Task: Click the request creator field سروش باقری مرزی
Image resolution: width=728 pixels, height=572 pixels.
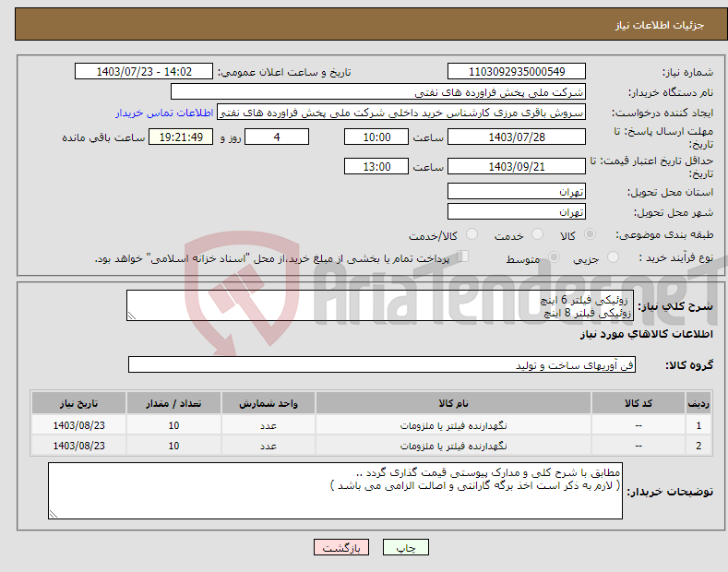Action: (401, 113)
